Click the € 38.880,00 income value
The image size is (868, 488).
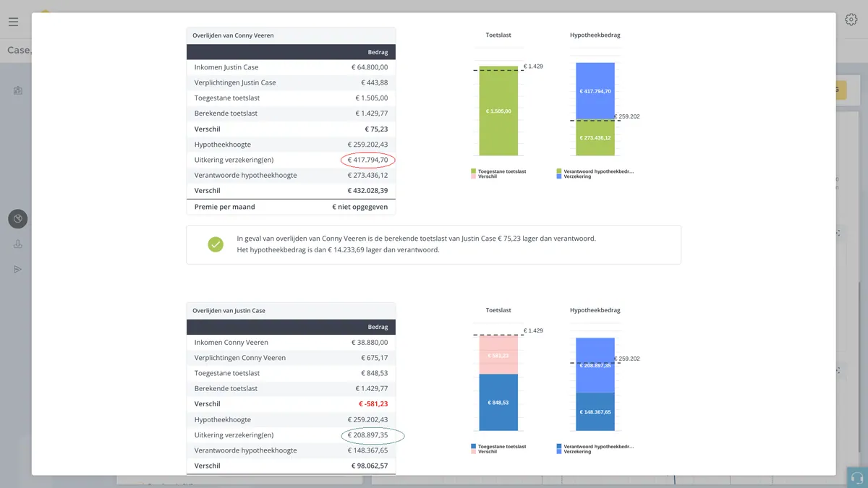[x=368, y=343]
